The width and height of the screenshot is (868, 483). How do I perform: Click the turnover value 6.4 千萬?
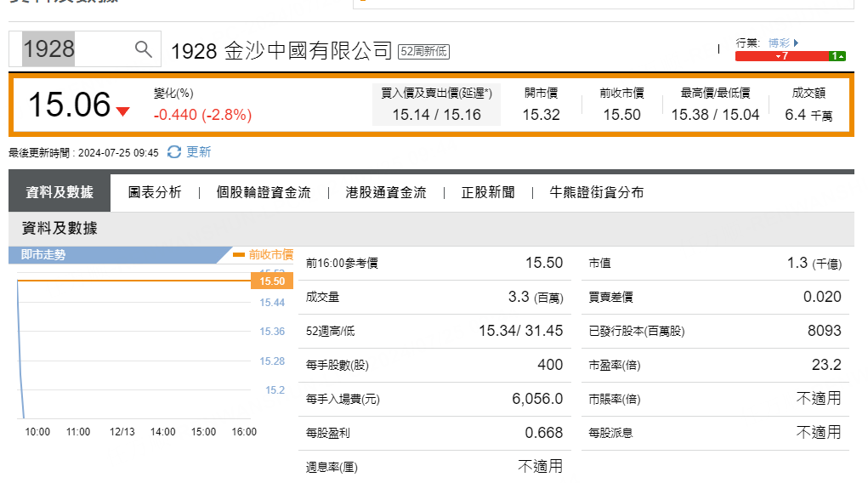(808, 115)
